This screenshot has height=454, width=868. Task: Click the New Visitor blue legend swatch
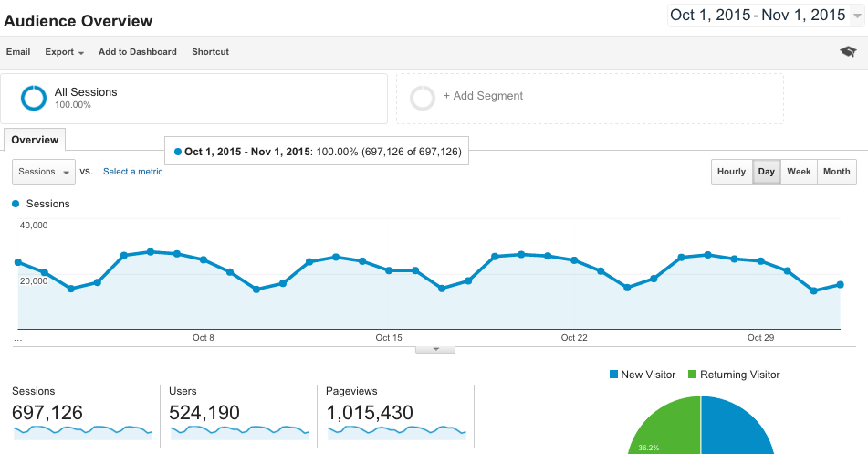613,375
